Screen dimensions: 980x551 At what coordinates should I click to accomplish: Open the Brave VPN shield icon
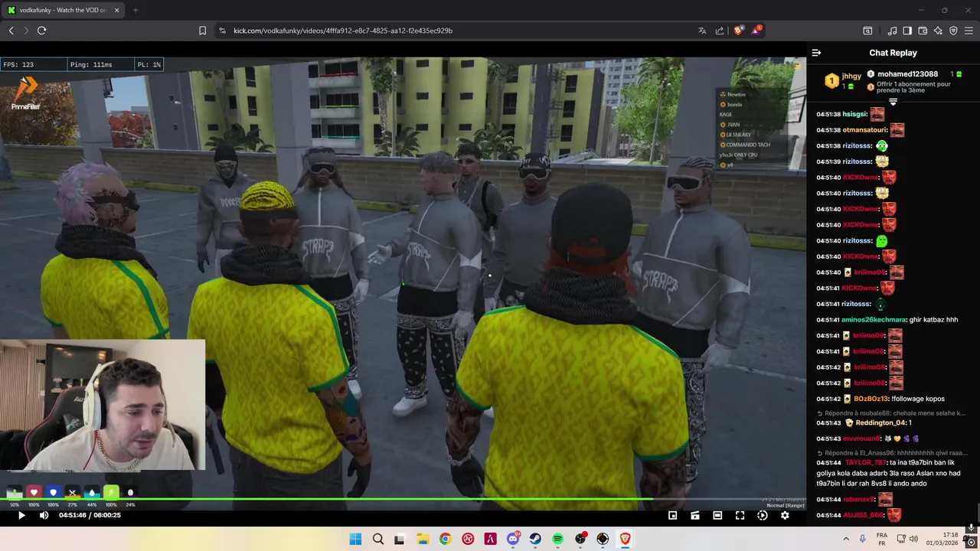953,31
